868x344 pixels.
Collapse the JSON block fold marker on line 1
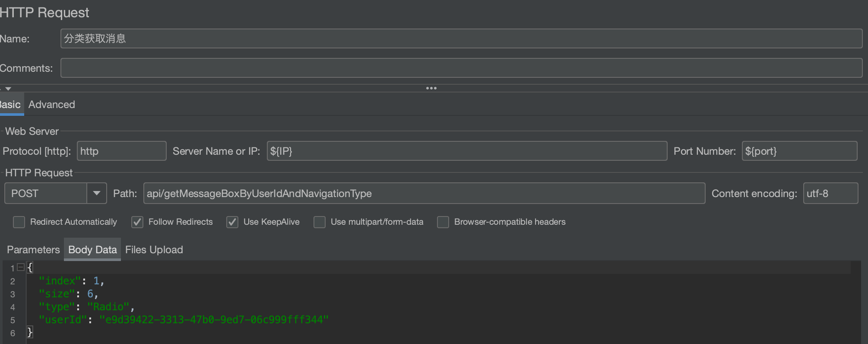[x=20, y=268]
